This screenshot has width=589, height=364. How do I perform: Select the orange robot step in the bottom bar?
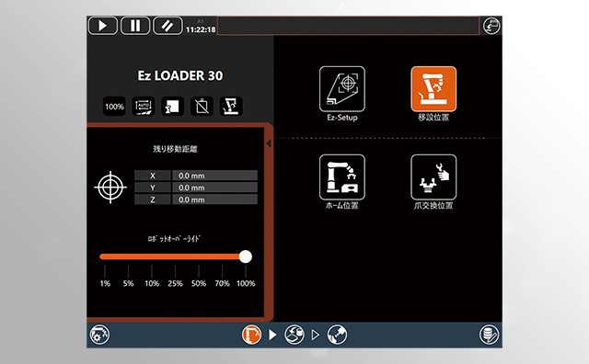(x=251, y=335)
